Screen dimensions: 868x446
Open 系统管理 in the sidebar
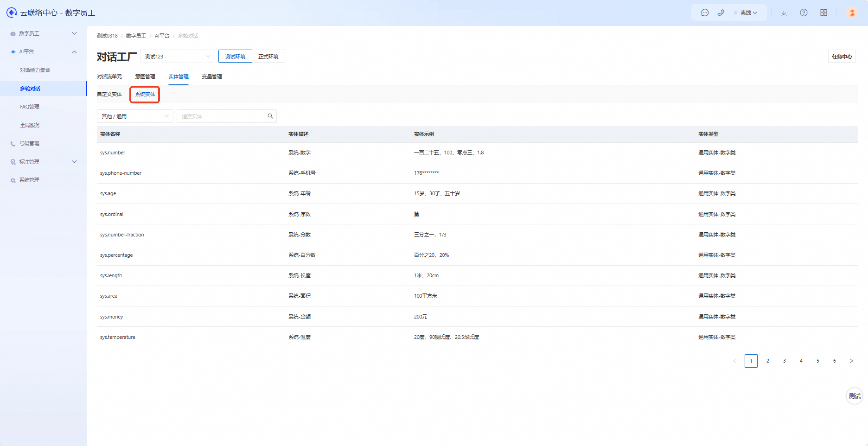tap(29, 180)
